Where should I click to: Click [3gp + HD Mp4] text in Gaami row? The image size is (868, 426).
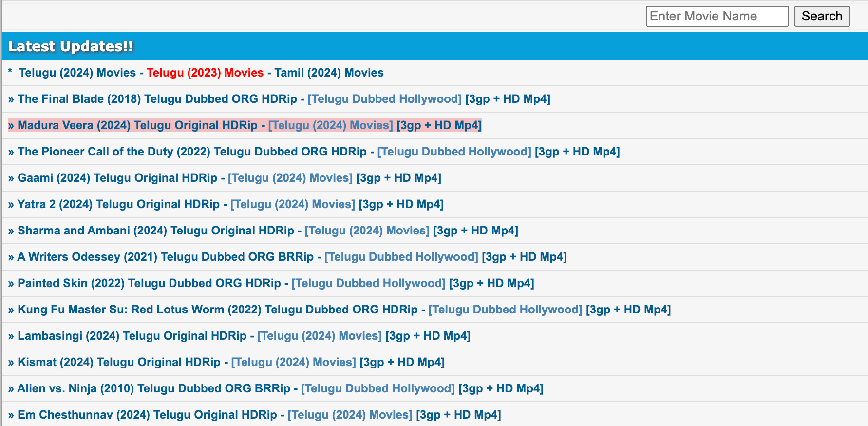click(399, 178)
